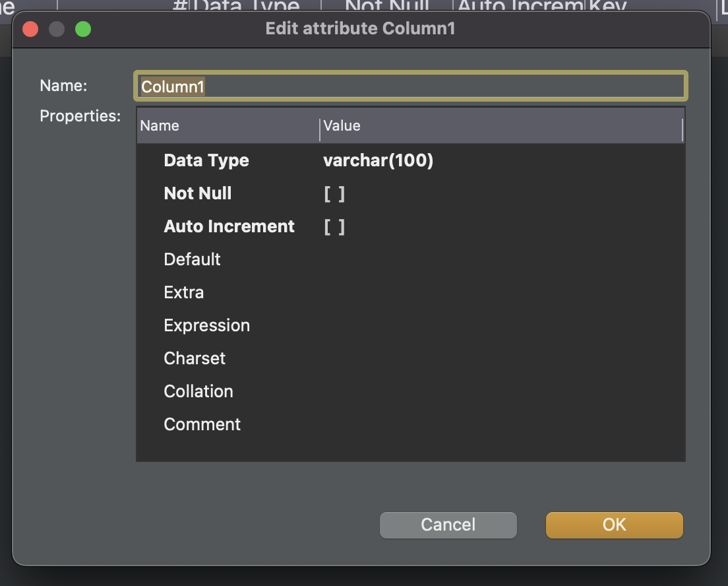Select the Expression property row
Image resolution: width=728 pixels, height=586 pixels.
coord(410,325)
